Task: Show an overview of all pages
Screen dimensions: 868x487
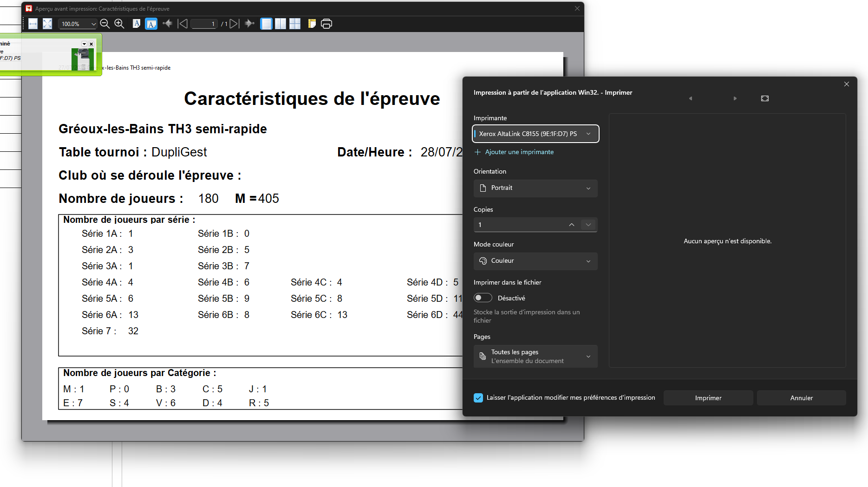Action: click(x=295, y=24)
